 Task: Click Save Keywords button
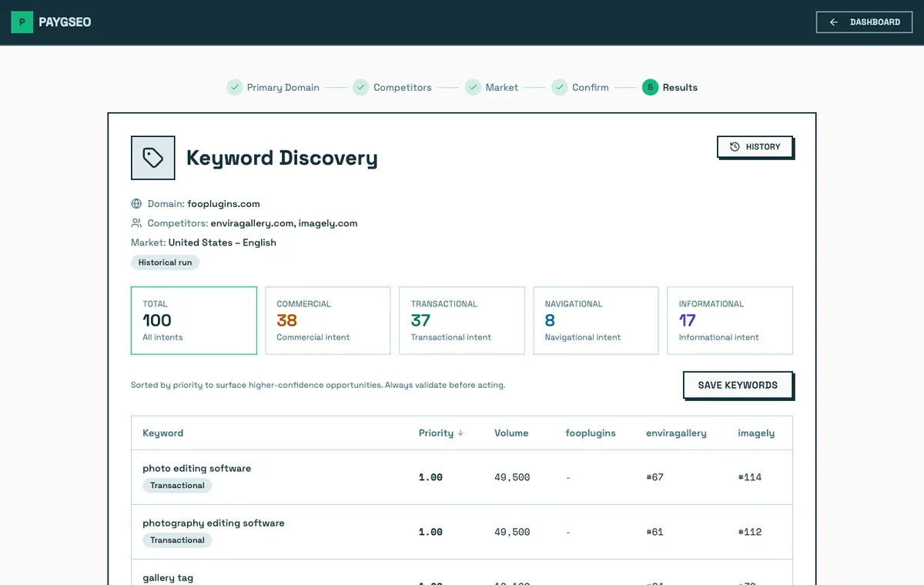[x=738, y=385]
